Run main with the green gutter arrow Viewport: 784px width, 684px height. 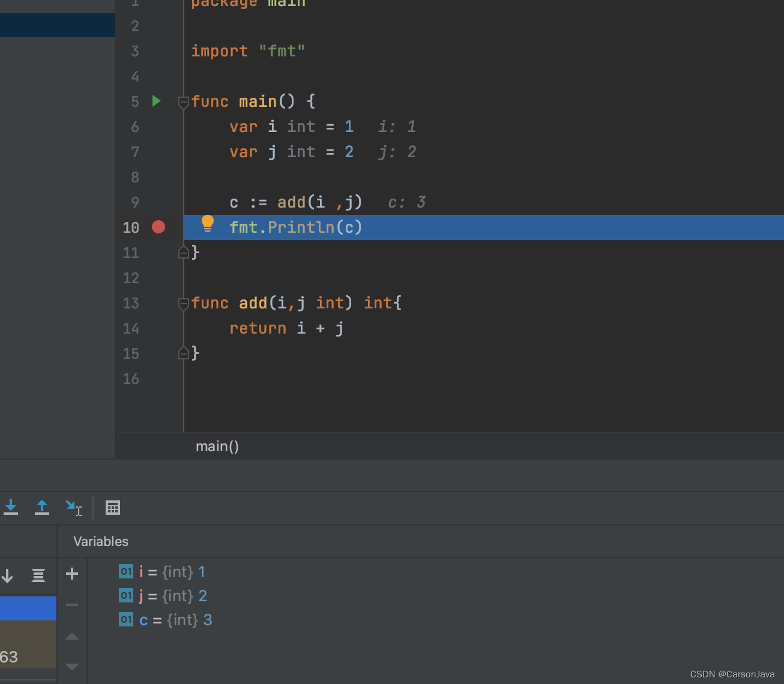pos(157,101)
